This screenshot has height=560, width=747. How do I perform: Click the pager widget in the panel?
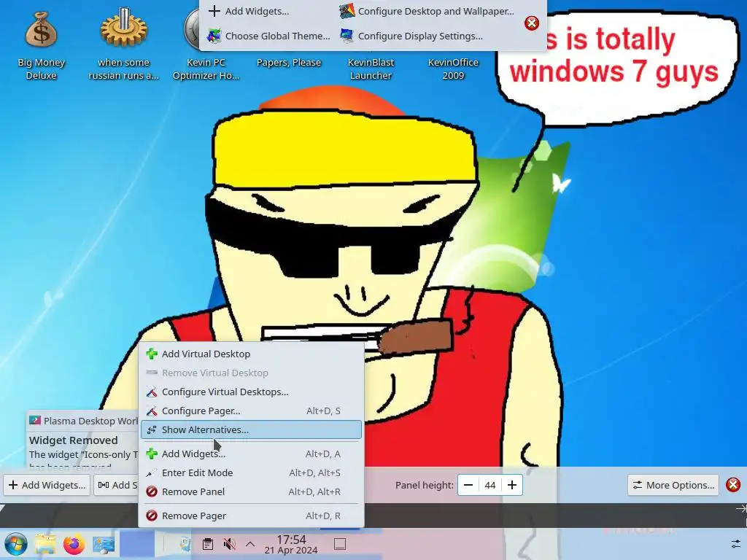[137, 544]
